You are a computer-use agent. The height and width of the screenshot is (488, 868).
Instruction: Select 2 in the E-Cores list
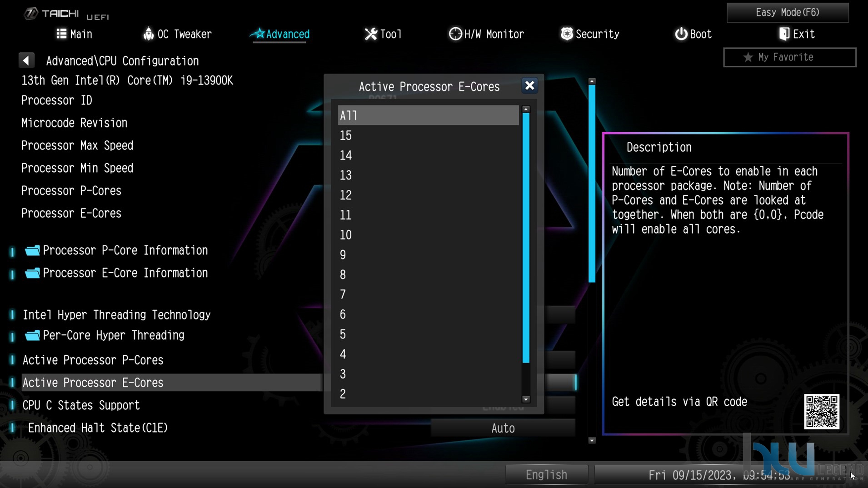[x=428, y=394]
